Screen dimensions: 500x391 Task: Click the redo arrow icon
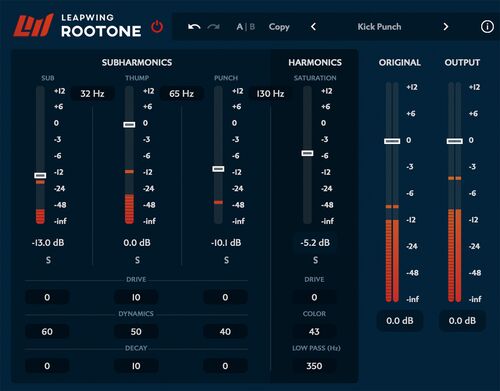point(213,27)
